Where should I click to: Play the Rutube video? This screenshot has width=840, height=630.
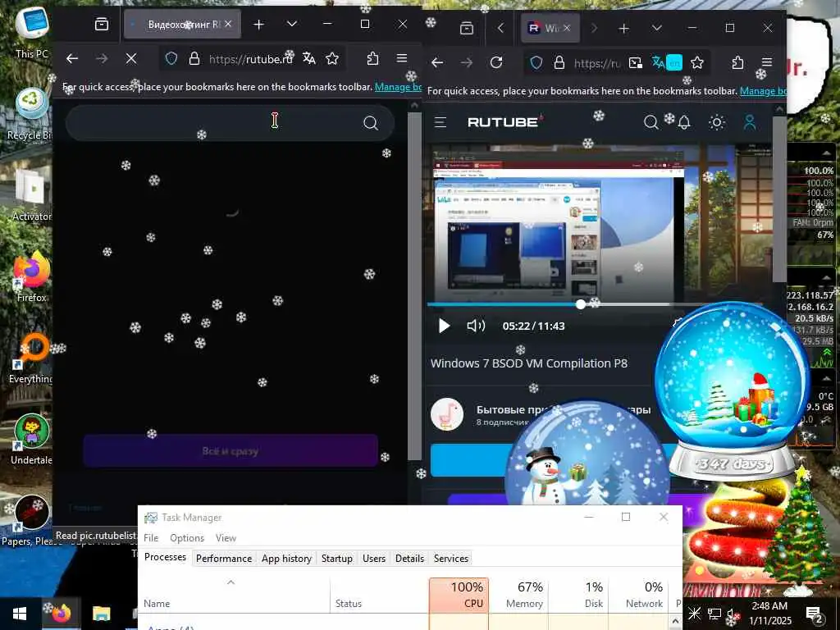tap(444, 326)
